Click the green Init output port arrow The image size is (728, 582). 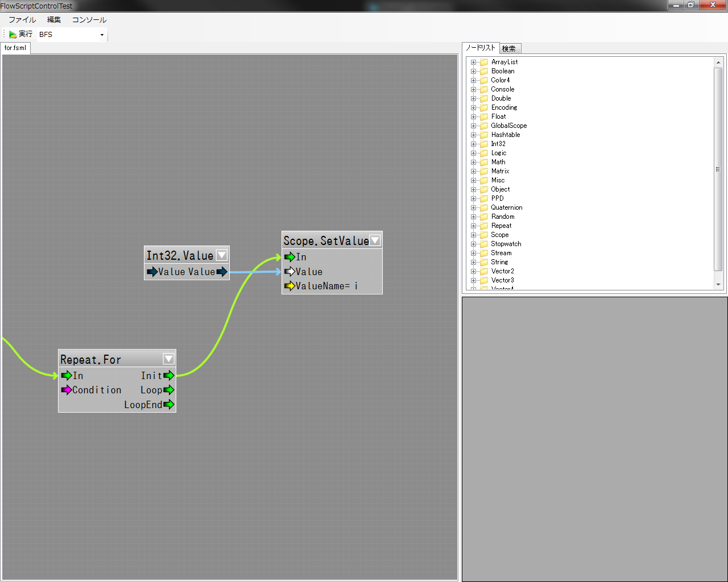tap(169, 376)
